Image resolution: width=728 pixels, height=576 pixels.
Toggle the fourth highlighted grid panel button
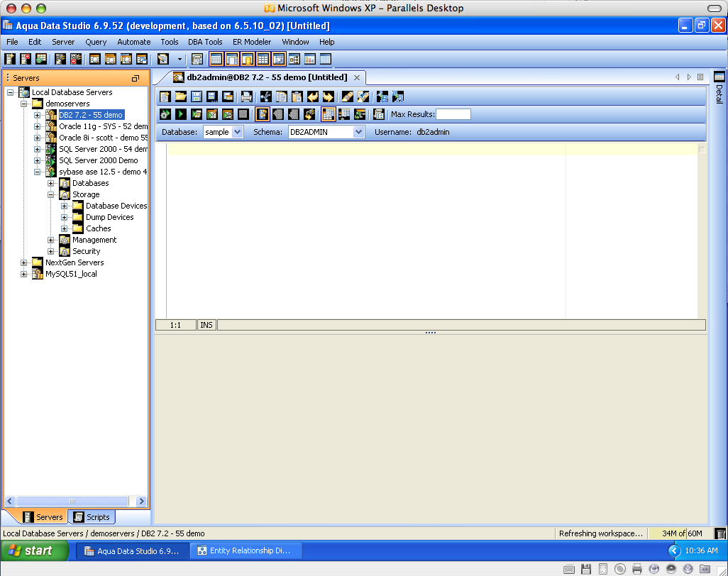(x=263, y=59)
